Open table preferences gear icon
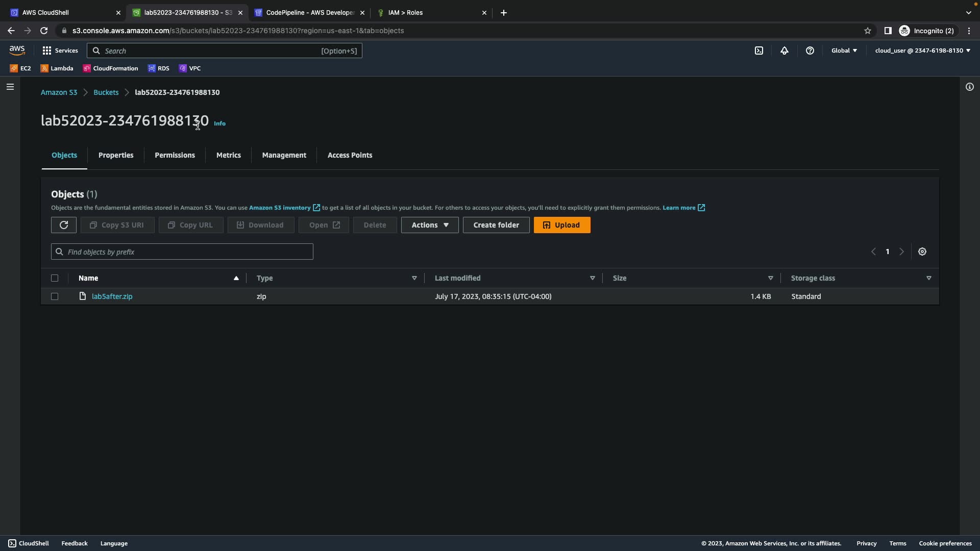980x551 pixels. click(922, 252)
